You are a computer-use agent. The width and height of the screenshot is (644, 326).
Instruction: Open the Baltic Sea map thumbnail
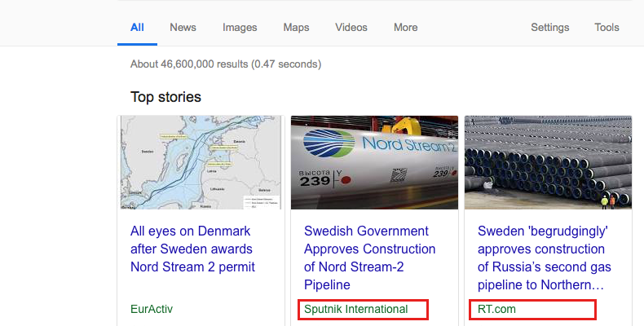coord(201,162)
